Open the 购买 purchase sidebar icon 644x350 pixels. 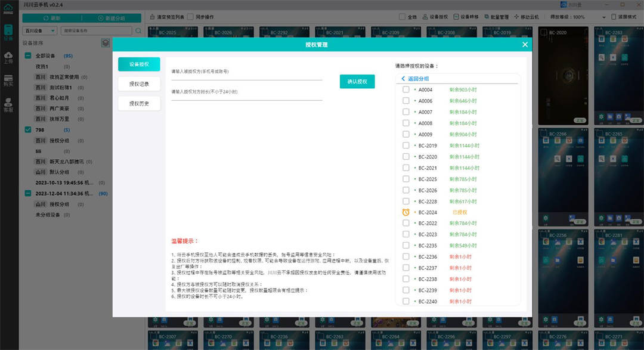(x=8, y=80)
